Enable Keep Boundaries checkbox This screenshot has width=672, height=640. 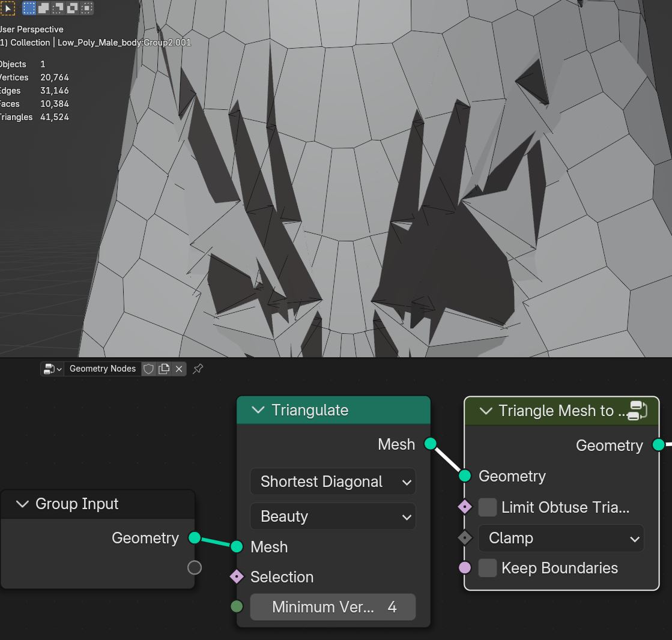[487, 568]
